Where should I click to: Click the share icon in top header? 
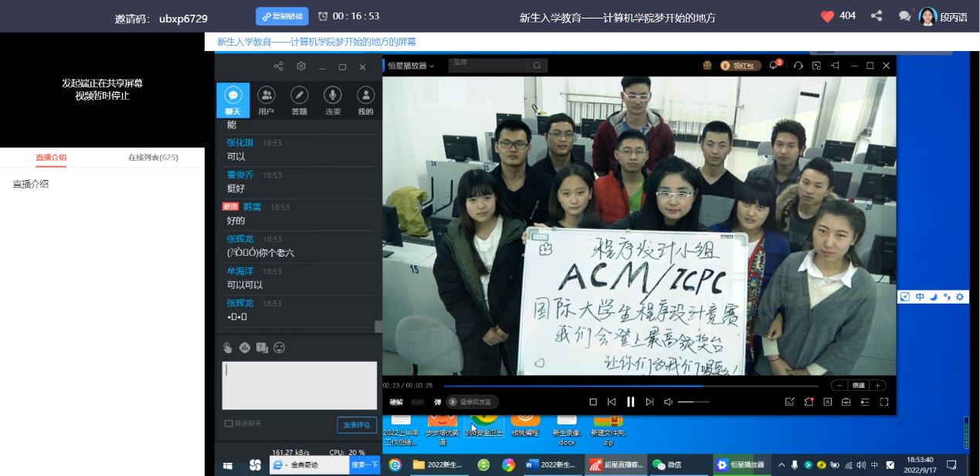tap(877, 16)
